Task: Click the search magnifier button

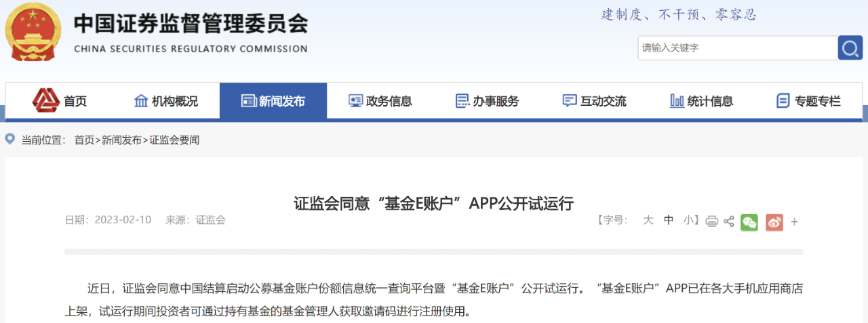Action: coord(850,48)
